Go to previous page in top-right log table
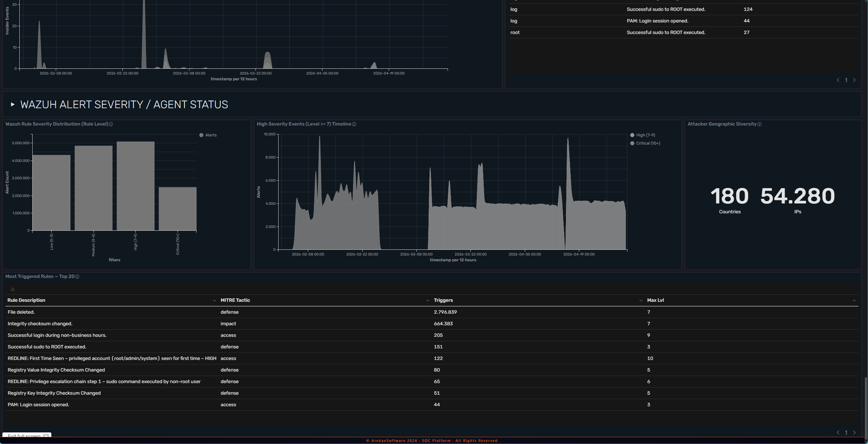Image resolution: width=868 pixels, height=444 pixels. [x=838, y=80]
